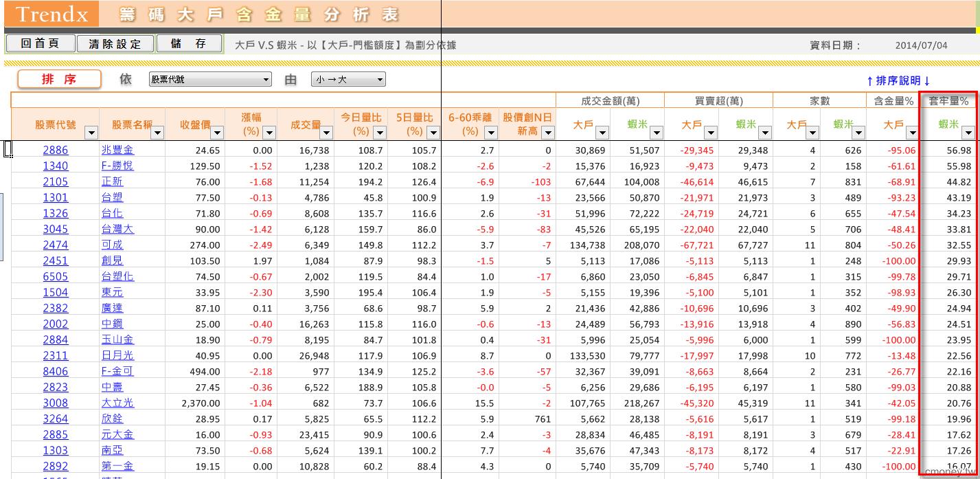Open the 台塑化 stock name link

tap(117, 277)
